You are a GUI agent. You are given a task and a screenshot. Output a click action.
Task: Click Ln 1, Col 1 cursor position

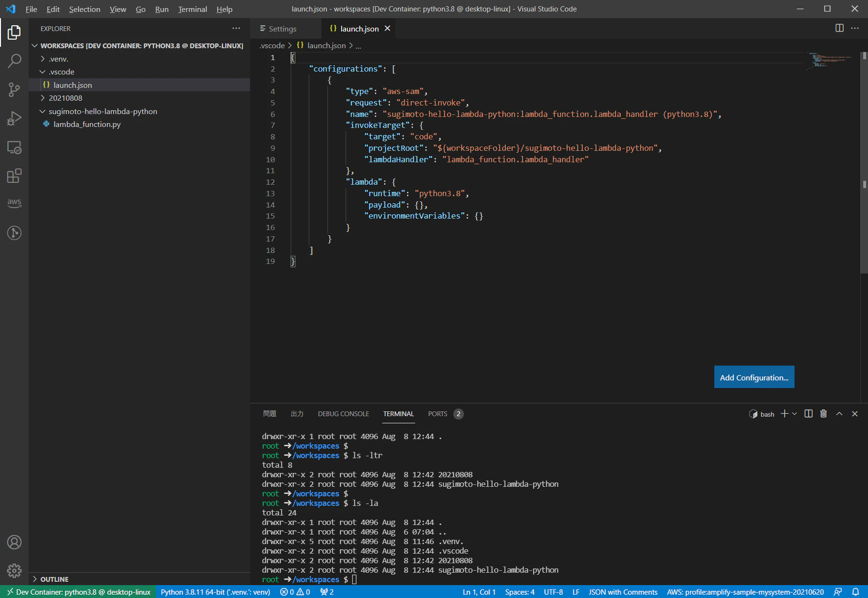479,592
